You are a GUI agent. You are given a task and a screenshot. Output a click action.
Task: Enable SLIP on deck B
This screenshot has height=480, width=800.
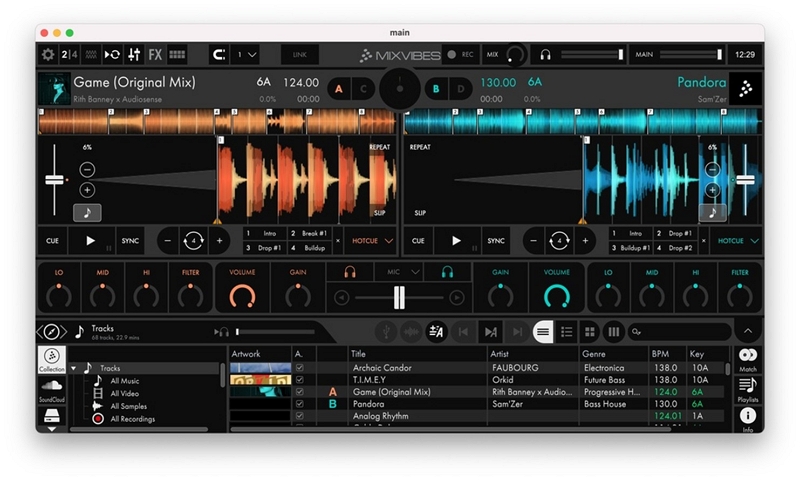(x=420, y=213)
